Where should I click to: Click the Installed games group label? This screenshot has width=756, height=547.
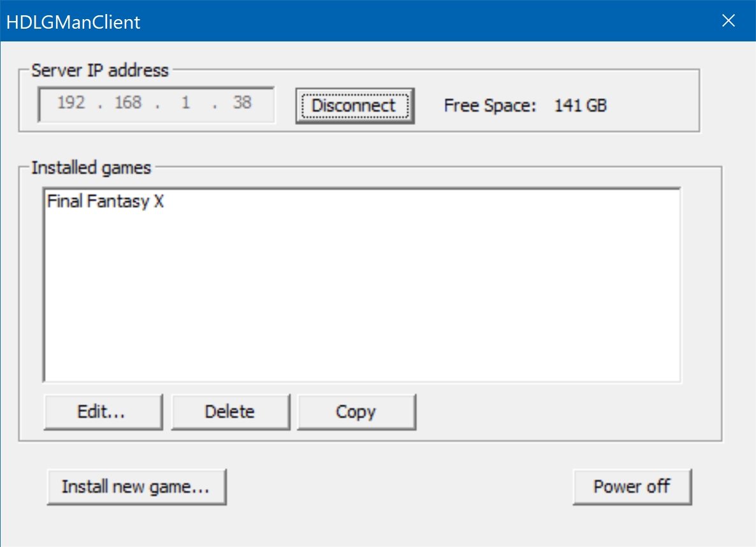pyautogui.click(x=91, y=168)
